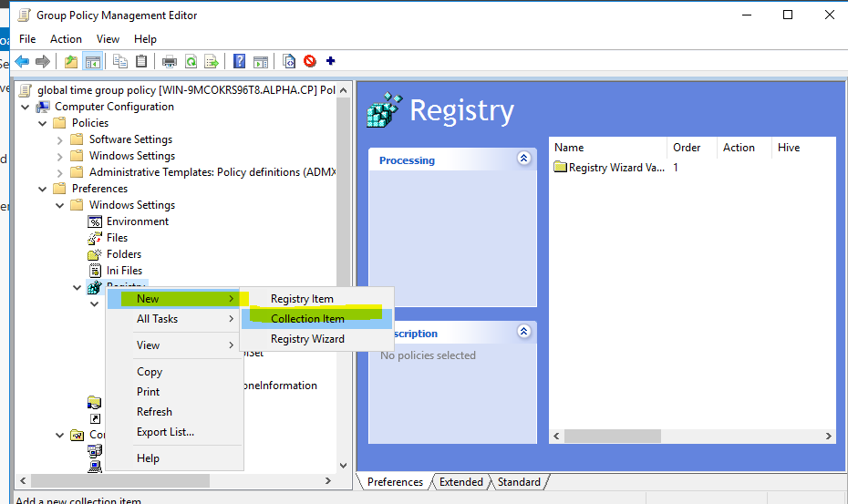
Task: Select Copy in the context menu
Action: (x=174, y=372)
